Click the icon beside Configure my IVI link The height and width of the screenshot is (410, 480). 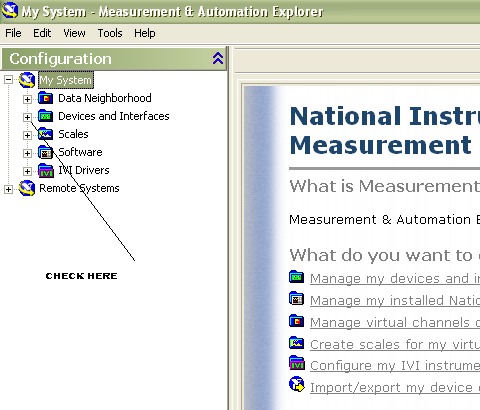tap(297, 363)
